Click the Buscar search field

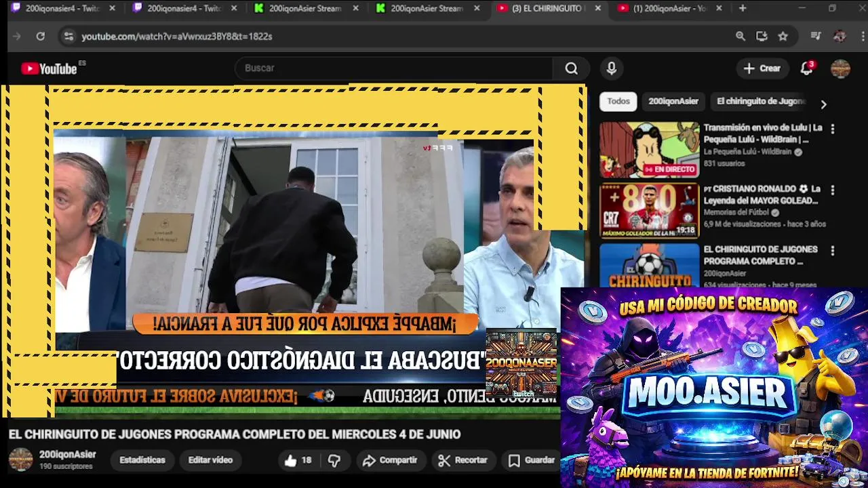[x=393, y=68]
